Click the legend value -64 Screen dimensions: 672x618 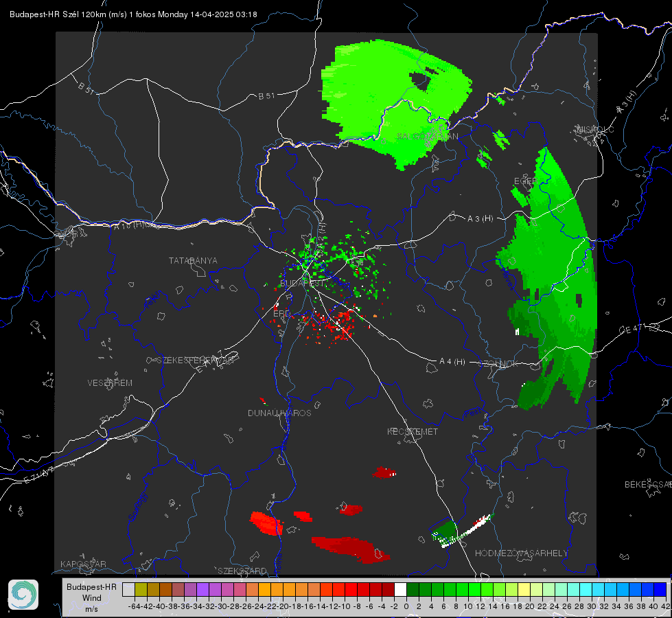pos(135,606)
